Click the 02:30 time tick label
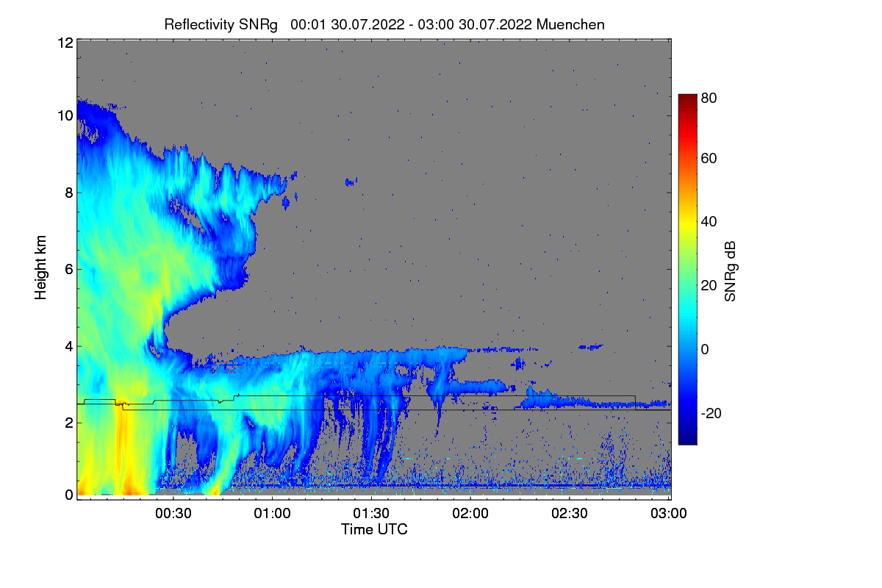 tap(570, 513)
